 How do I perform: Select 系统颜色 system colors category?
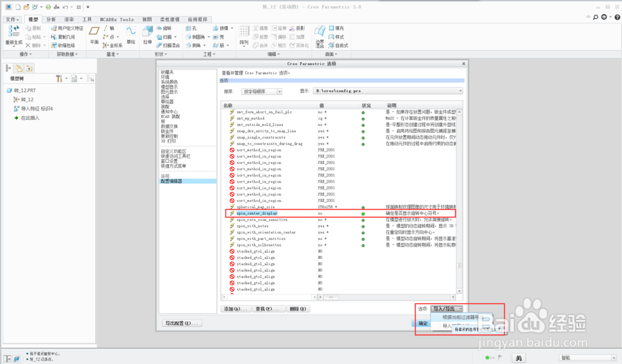(169, 82)
